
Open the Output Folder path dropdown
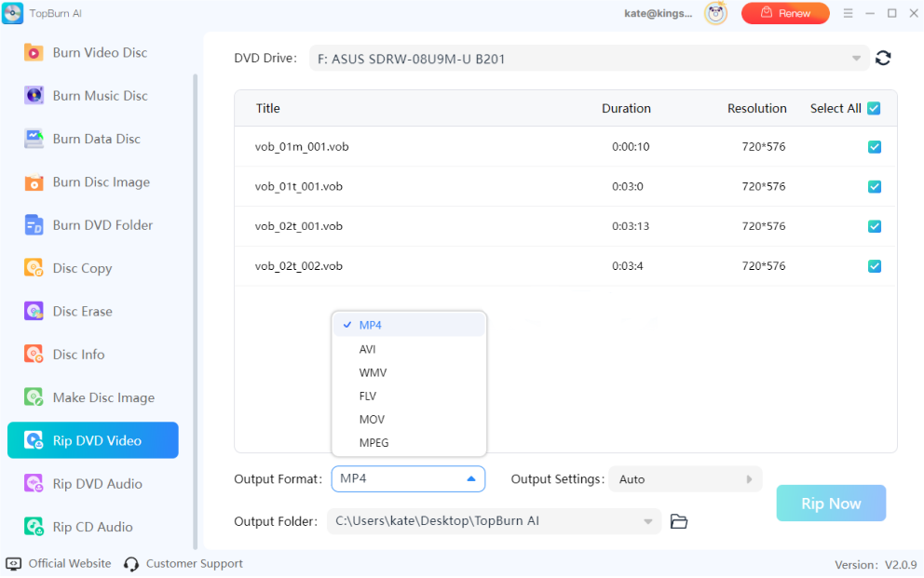652,521
